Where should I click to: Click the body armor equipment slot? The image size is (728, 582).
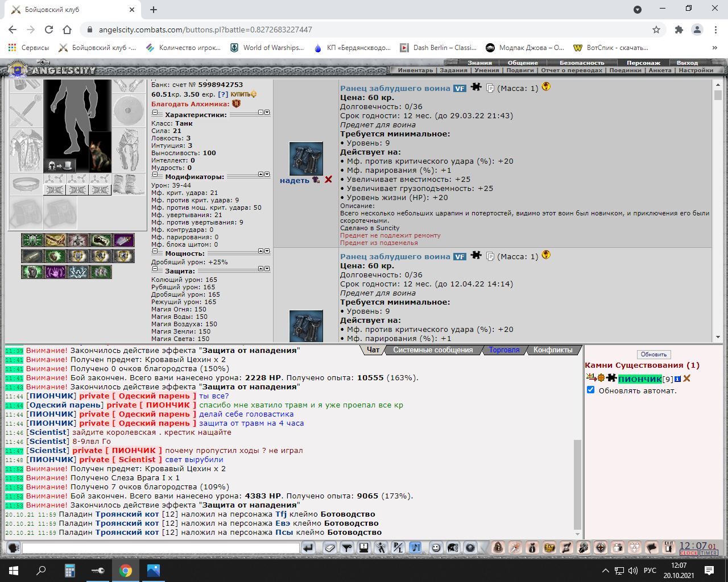coord(26,150)
